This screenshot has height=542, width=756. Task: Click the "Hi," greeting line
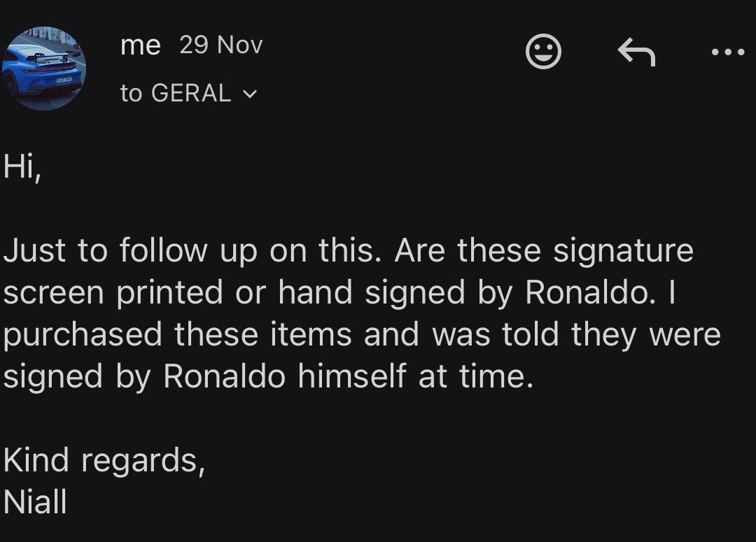point(21,167)
